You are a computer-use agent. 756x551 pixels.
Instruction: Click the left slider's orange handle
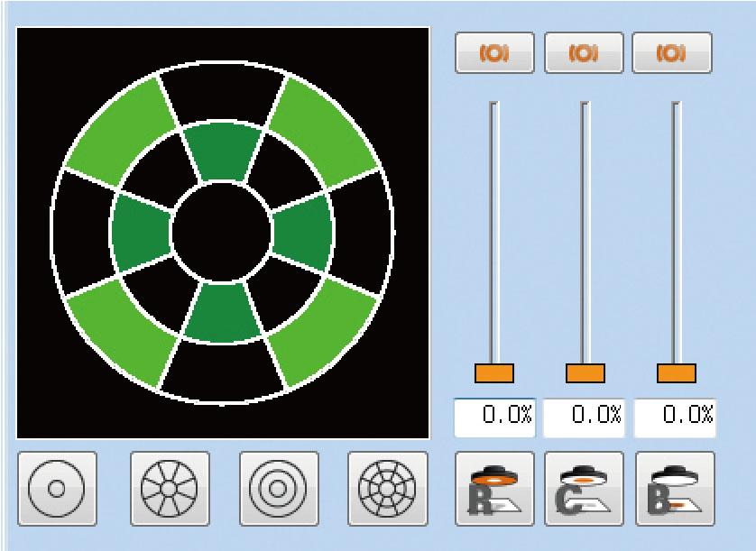pyautogui.click(x=494, y=373)
